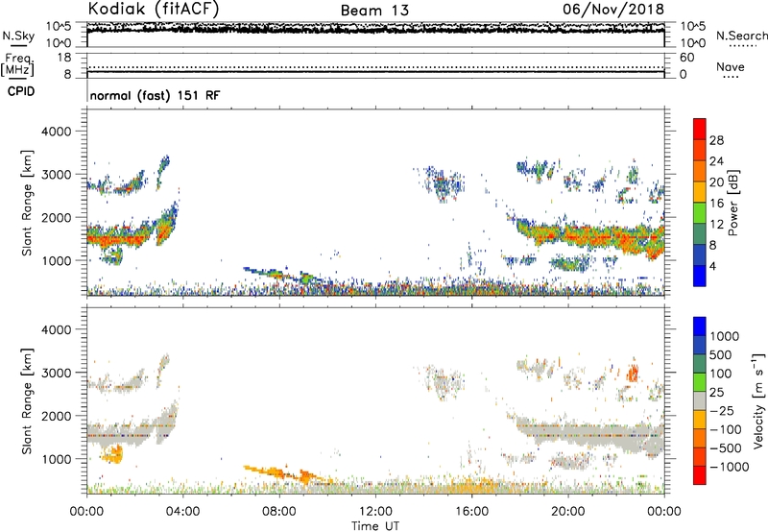768x532 pixels.
Task: Click 'normal (fast) 151 RF' text
Action: coord(155,95)
